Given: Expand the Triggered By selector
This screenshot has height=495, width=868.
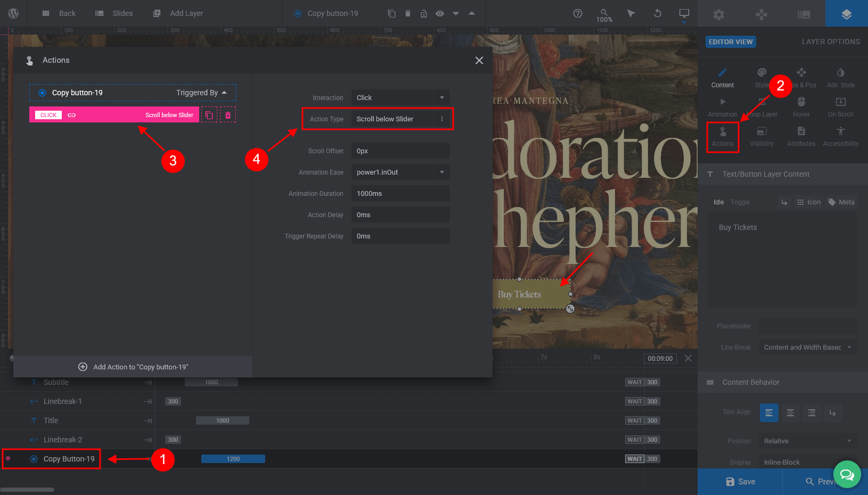Looking at the screenshot, I should pyautogui.click(x=202, y=93).
